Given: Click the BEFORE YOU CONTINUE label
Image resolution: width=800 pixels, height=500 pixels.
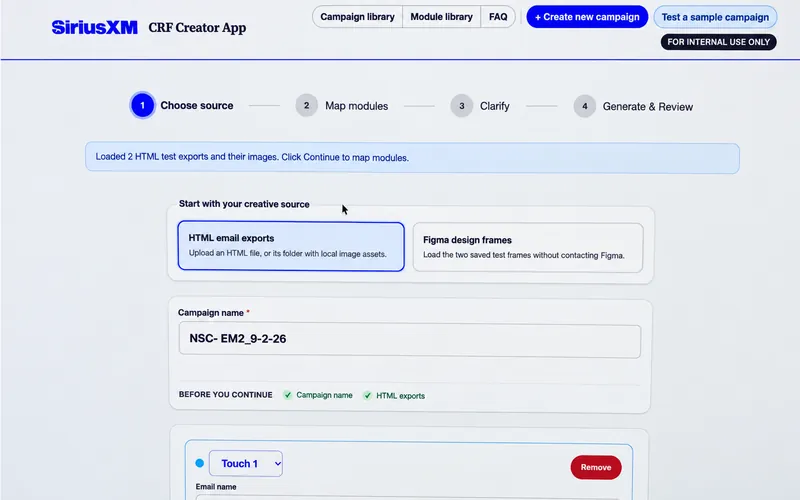Looking at the screenshot, I should [226, 394].
